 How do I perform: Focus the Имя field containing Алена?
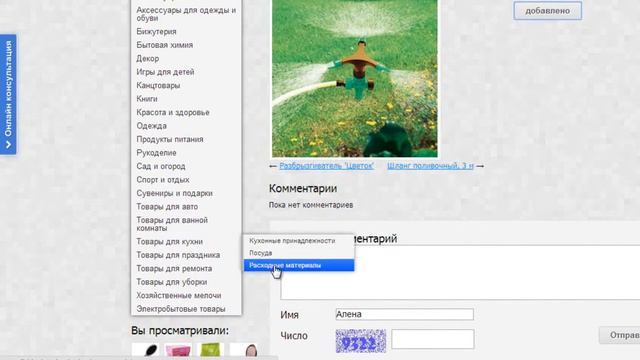404,314
